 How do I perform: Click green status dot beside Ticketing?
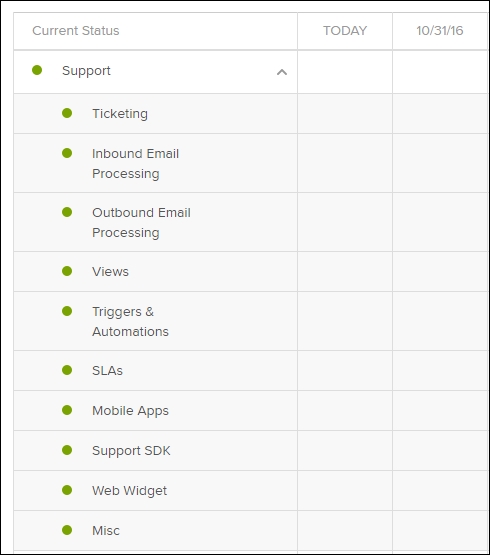[67, 113]
